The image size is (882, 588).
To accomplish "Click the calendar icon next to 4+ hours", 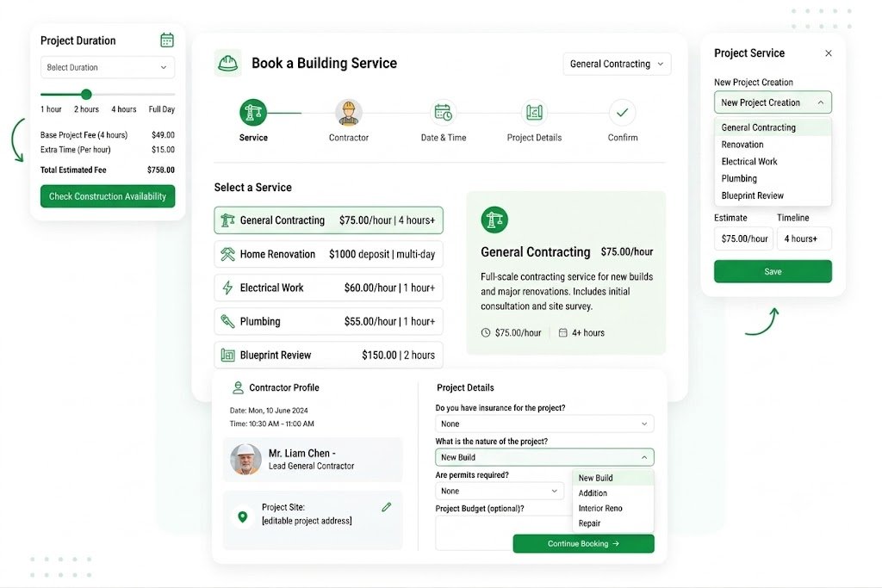I will point(562,333).
